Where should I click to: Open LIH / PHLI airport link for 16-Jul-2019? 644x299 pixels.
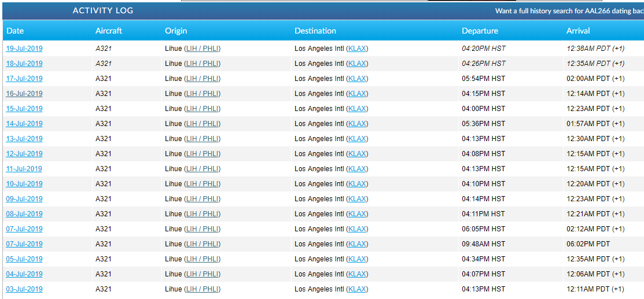click(x=202, y=94)
